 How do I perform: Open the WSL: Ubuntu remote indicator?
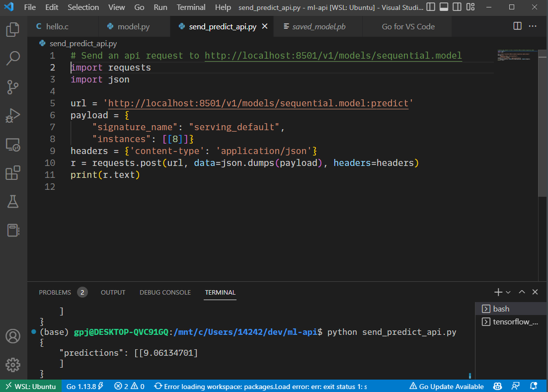[x=30, y=386]
